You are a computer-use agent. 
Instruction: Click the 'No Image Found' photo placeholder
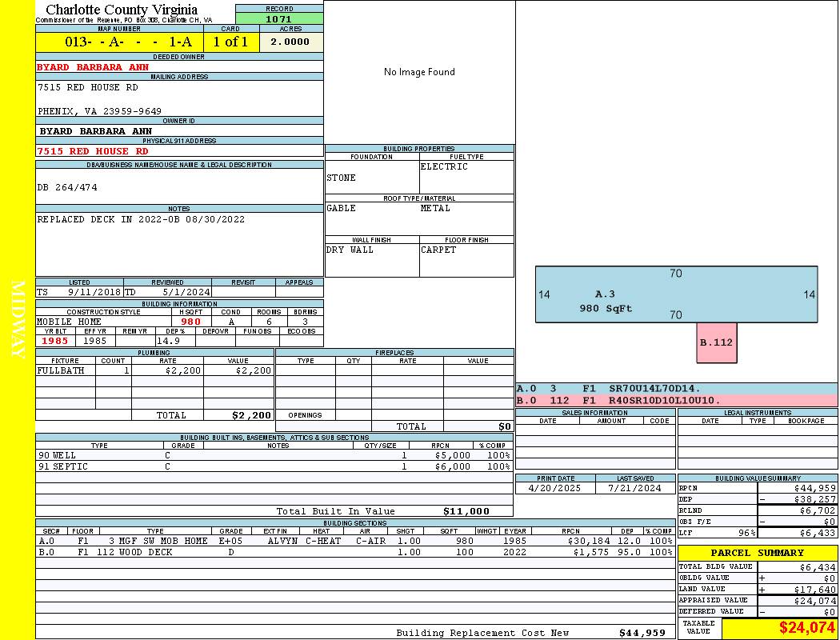click(419, 72)
